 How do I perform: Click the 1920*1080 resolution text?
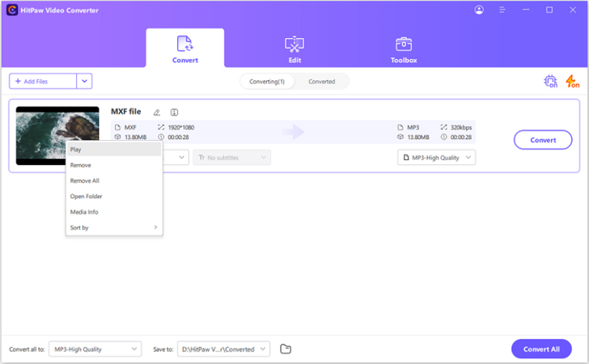[181, 127]
